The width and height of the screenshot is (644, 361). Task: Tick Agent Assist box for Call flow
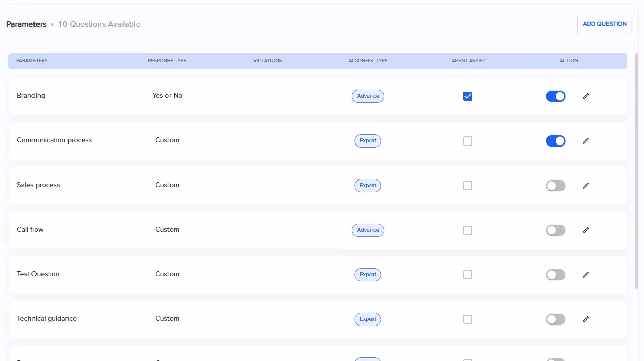pyautogui.click(x=468, y=230)
